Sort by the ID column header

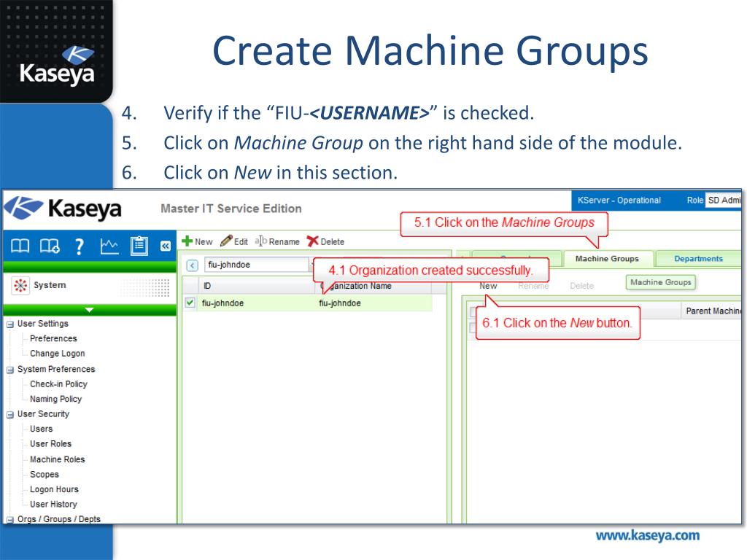(256, 286)
